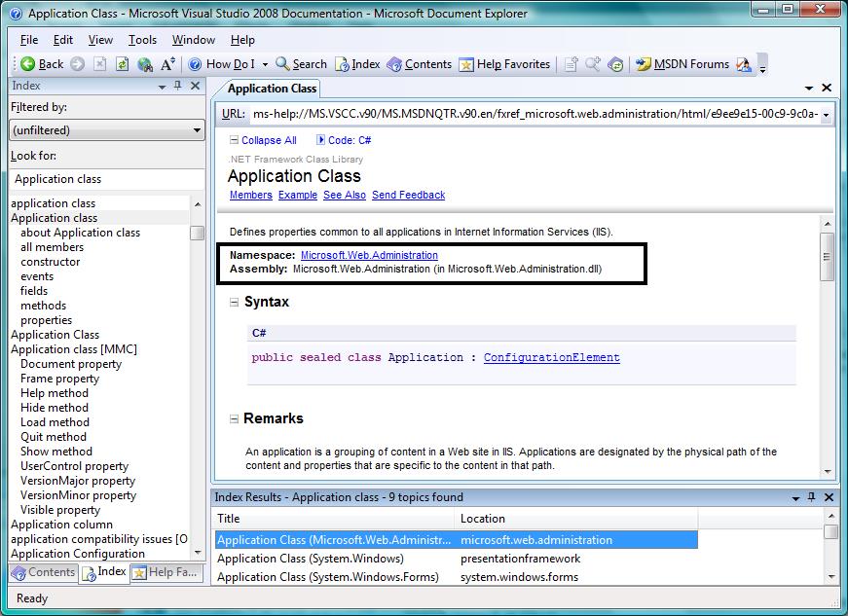This screenshot has width=848, height=616.
Task: Click the ConfigurationElement link in syntax
Action: [551, 357]
